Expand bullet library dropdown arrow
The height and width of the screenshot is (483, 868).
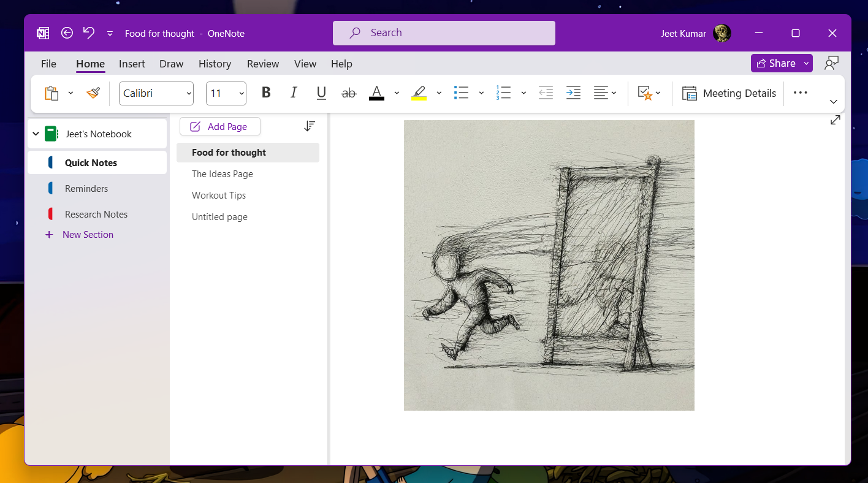point(481,93)
